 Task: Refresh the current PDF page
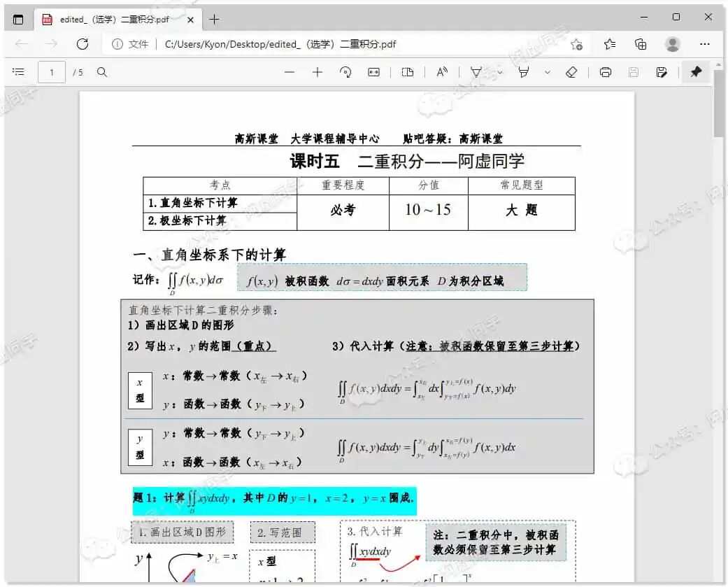pyautogui.click(x=83, y=44)
